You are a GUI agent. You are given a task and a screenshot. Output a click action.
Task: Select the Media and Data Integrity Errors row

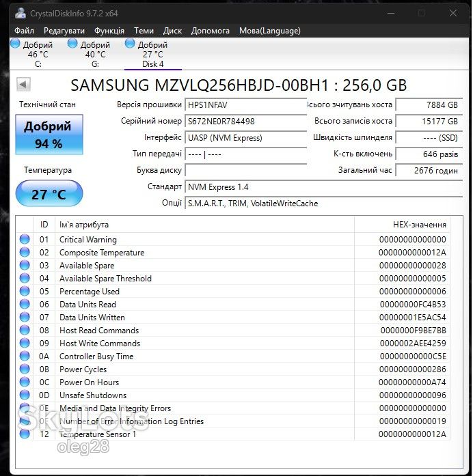point(233,408)
